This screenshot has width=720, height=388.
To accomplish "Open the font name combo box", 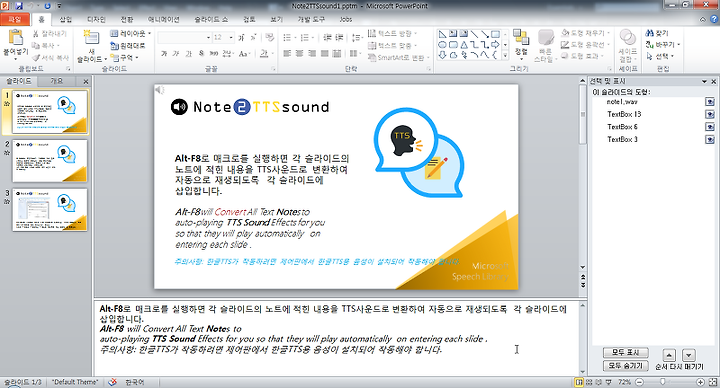I will click(184, 37).
